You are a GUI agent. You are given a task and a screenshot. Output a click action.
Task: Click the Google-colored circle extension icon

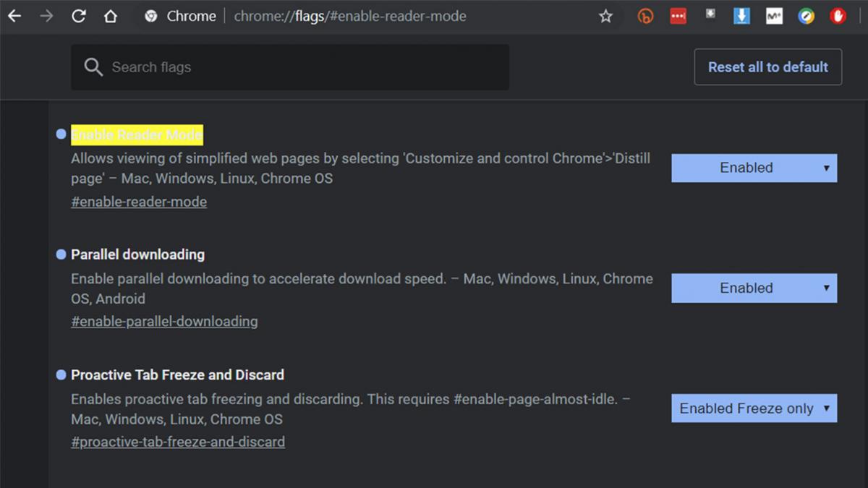(806, 16)
